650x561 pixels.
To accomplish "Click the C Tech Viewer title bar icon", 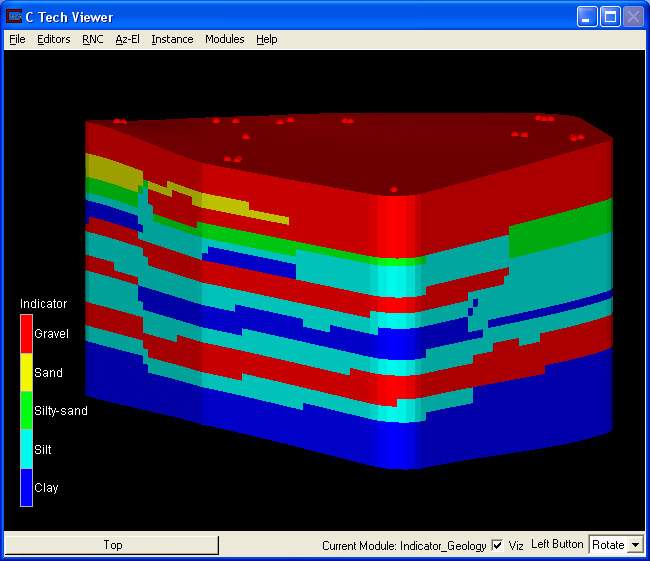I will pos(14,17).
